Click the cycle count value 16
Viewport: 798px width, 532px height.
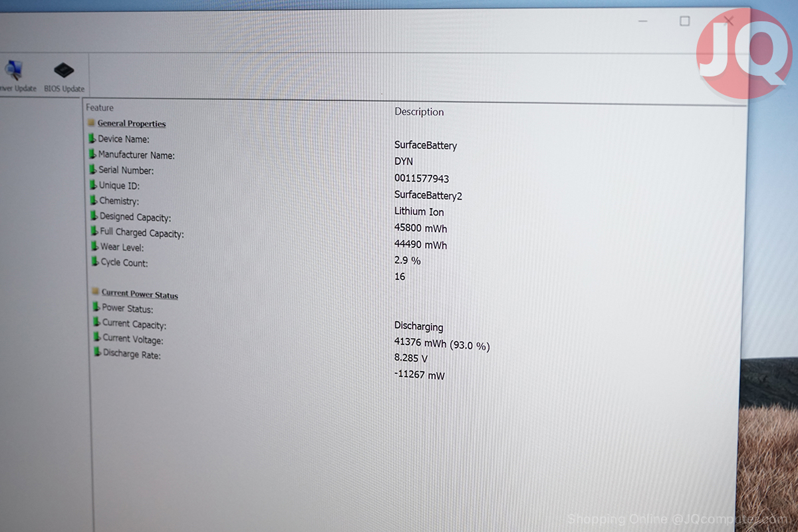[x=400, y=277]
